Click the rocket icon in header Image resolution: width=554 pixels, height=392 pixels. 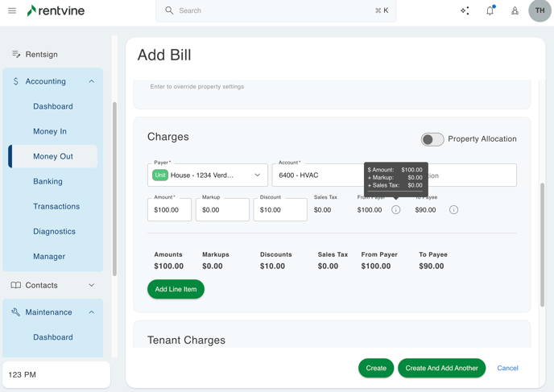tap(515, 11)
